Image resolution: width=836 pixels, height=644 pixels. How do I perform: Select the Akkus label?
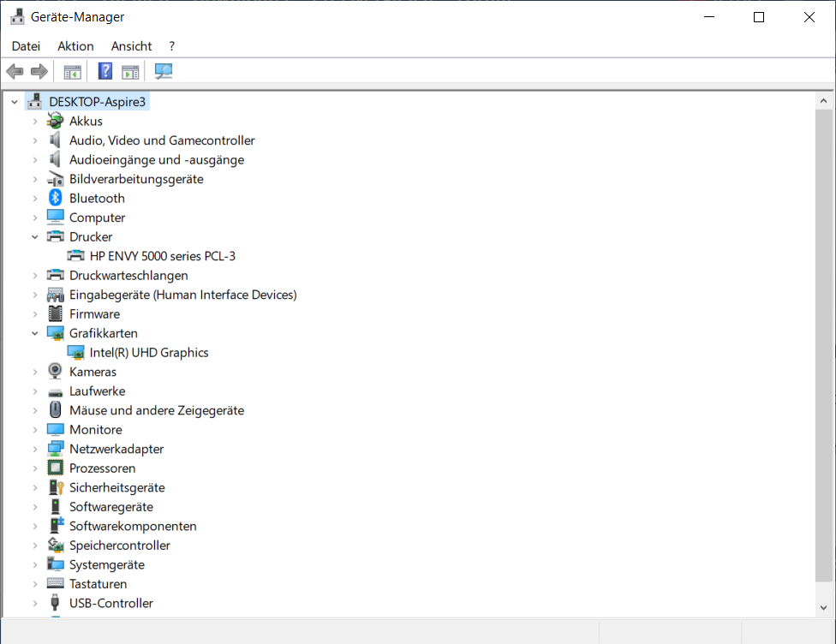point(86,121)
